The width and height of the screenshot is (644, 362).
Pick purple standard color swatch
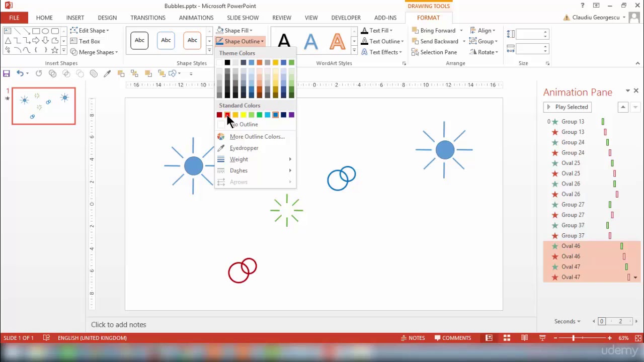[291, 115]
